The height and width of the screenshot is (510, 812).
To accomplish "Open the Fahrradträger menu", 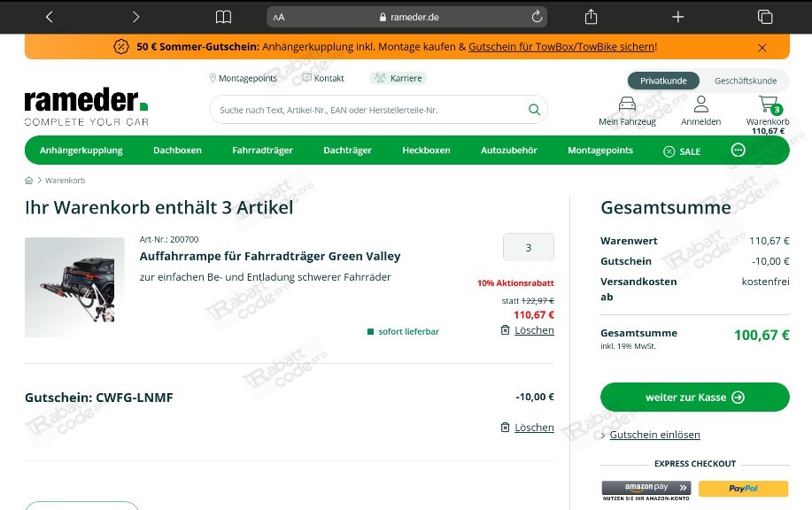I will 263,151.
